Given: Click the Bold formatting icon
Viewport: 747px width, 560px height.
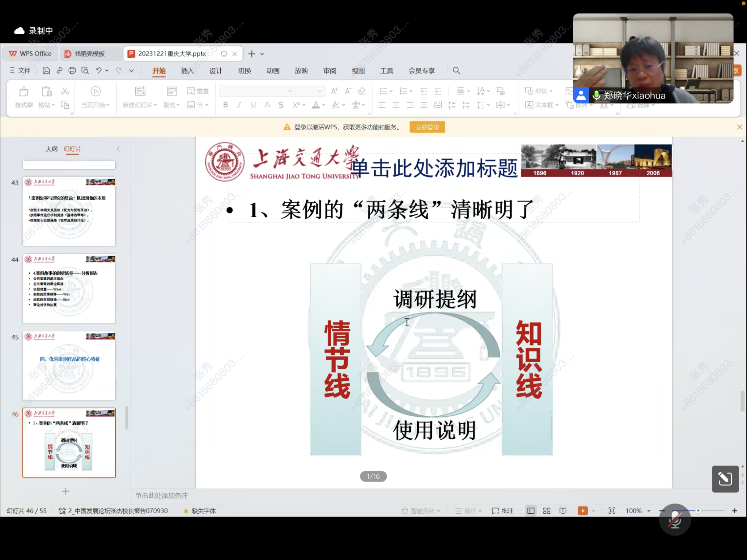Looking at the screenshot, I should [225, 105].
